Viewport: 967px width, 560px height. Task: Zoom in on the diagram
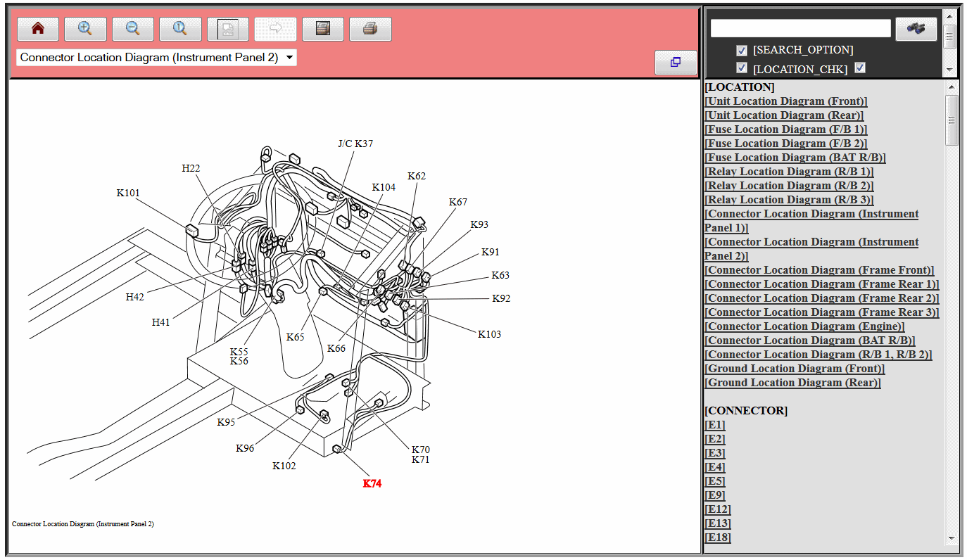click(x=85, y=29)
